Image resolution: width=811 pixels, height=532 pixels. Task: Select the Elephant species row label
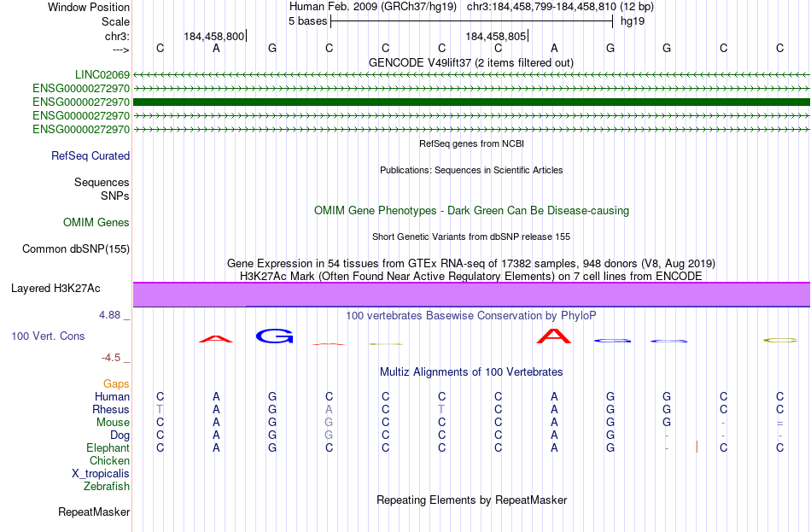[x=108, y=448]
